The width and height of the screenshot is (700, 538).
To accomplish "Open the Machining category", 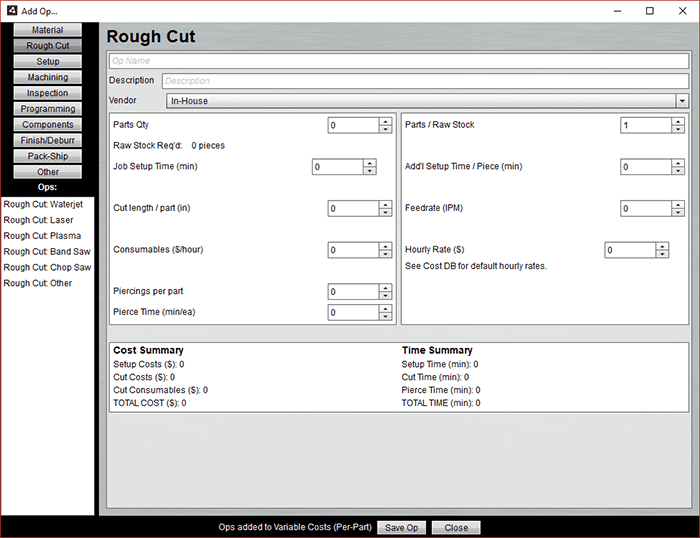I will pyautogui.click(x=48, y=77).
